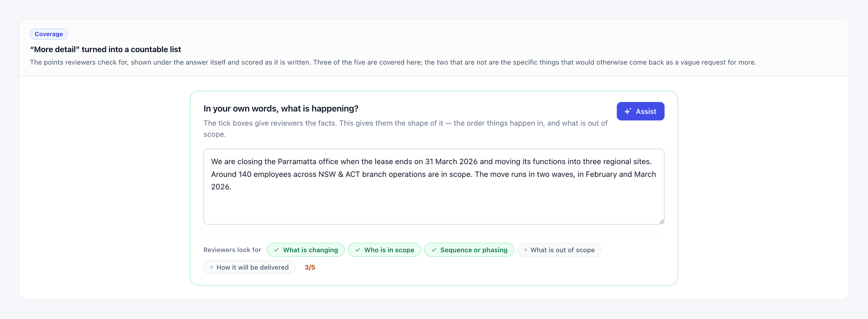This screenshot has width=868, height=319.
Task: Click the checkmark on "Who is in scope"
Action: tap(358, 250)
